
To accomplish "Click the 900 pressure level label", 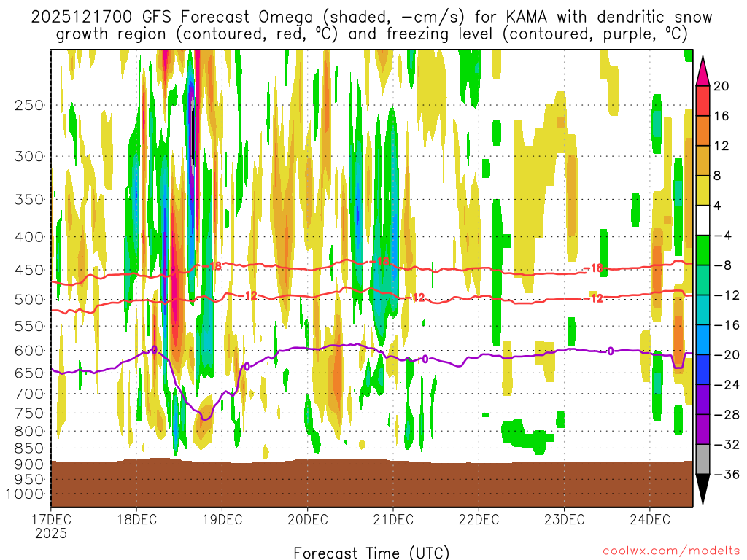I will (29, 464).
